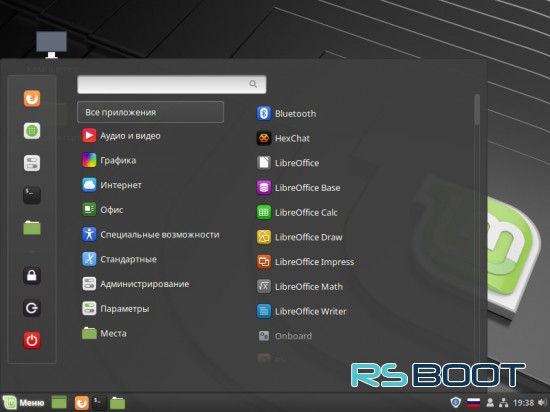Launch Terminal from the favorites sidebar
This screenshot has width=550, height=412.
[32, 195]
